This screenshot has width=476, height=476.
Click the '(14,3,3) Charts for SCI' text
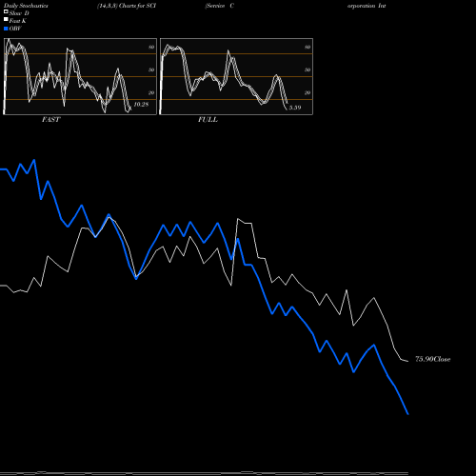(127, 6)
